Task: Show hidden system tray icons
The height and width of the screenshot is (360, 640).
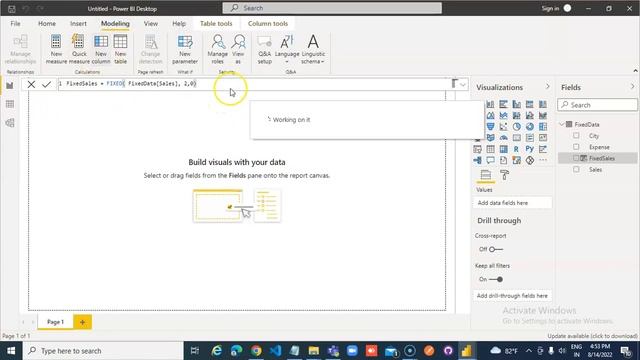Action: coord(529,351)
